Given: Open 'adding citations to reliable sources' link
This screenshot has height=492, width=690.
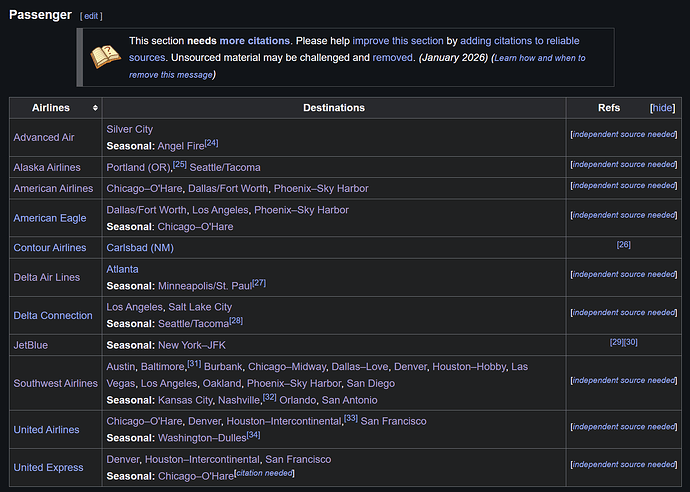Looking at the screenshot, I should pyautogui.click(x=354, y=49).
